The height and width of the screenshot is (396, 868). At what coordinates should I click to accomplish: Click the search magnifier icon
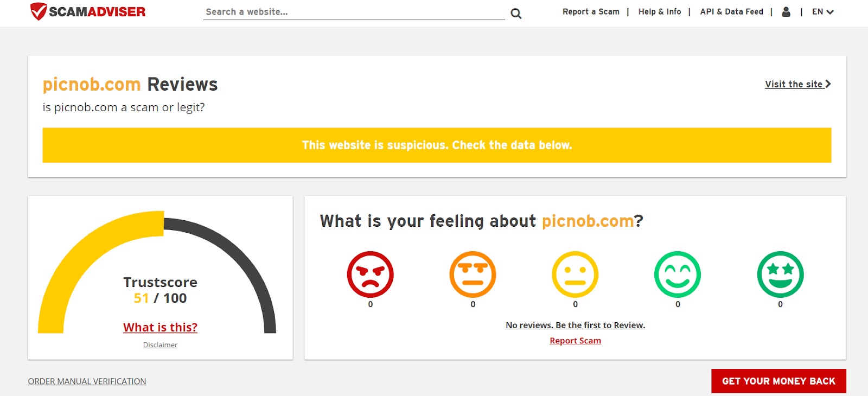click(x=516, y=14)
